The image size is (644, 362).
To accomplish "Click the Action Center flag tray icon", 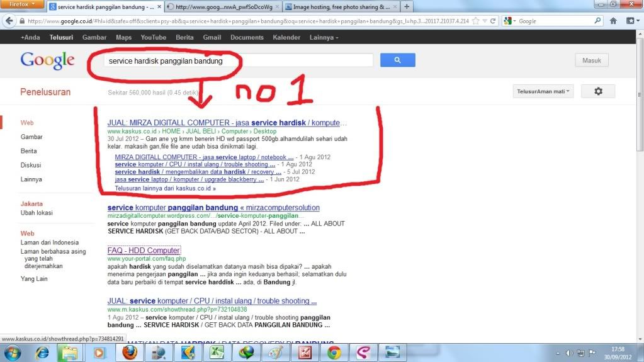I will click(592, 353).
